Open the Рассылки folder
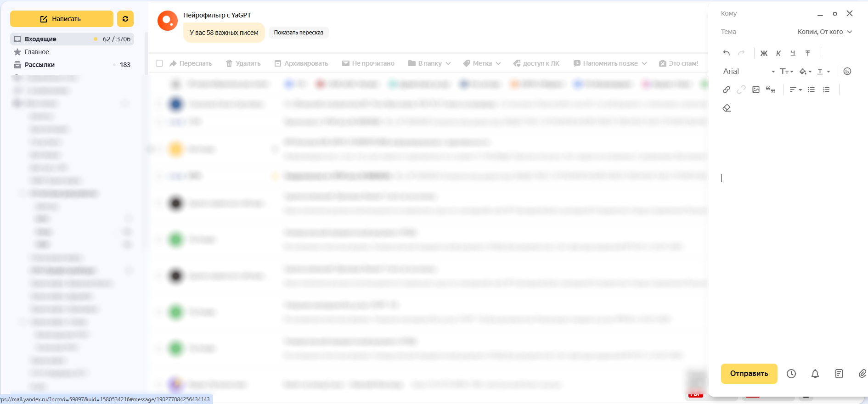The width and height of the screenshot is (868, 404). tap(39, 65)
